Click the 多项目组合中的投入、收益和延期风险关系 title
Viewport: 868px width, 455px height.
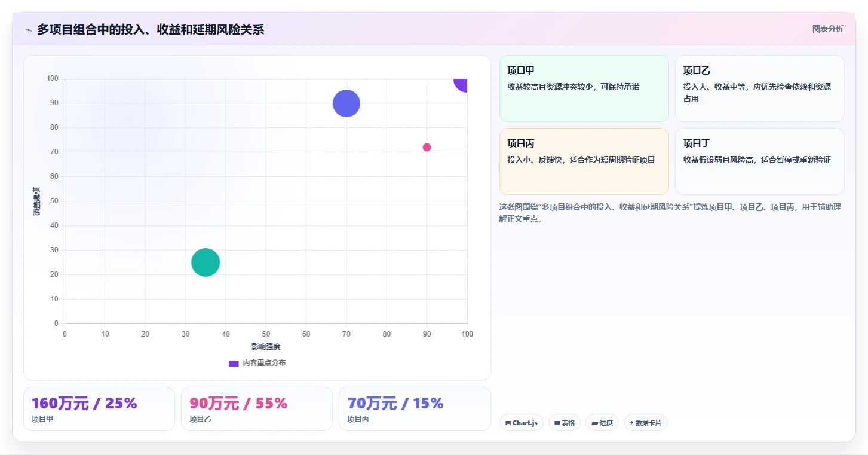tap(151, 29)
